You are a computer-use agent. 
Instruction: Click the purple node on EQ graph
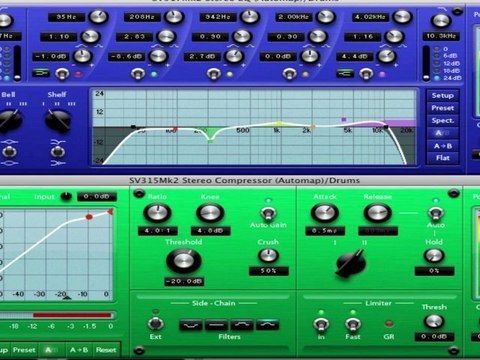tap(344, 119)
